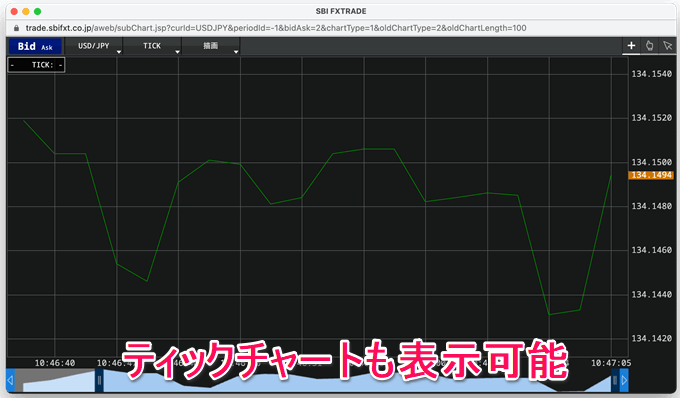This screenshot has height=398, width=680.
Task: Click the left arrow of chart navigator
Action: (10, 380)
